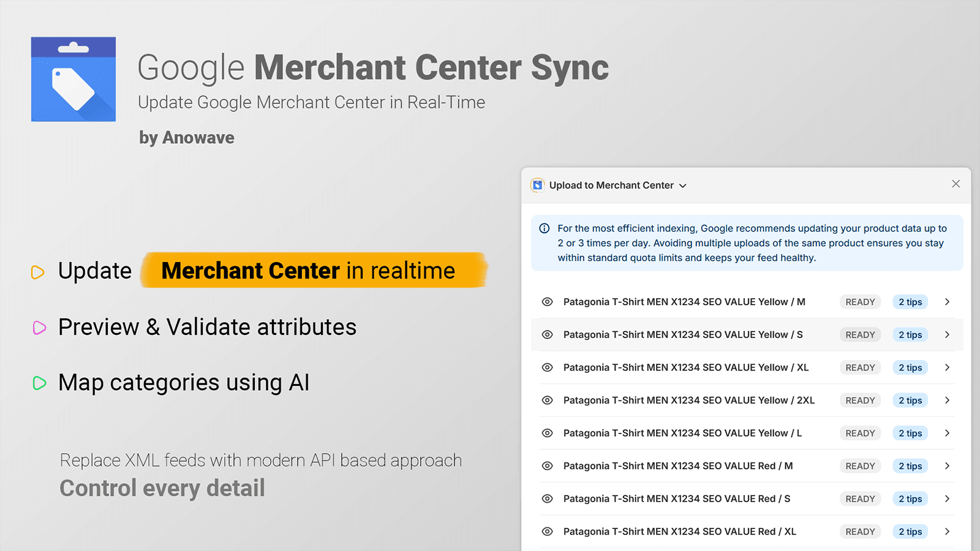The width and height of the screenshot is (980, 551).
Task: Click 'Replace XML feeds with modern API' line
Action: point(261,460)
